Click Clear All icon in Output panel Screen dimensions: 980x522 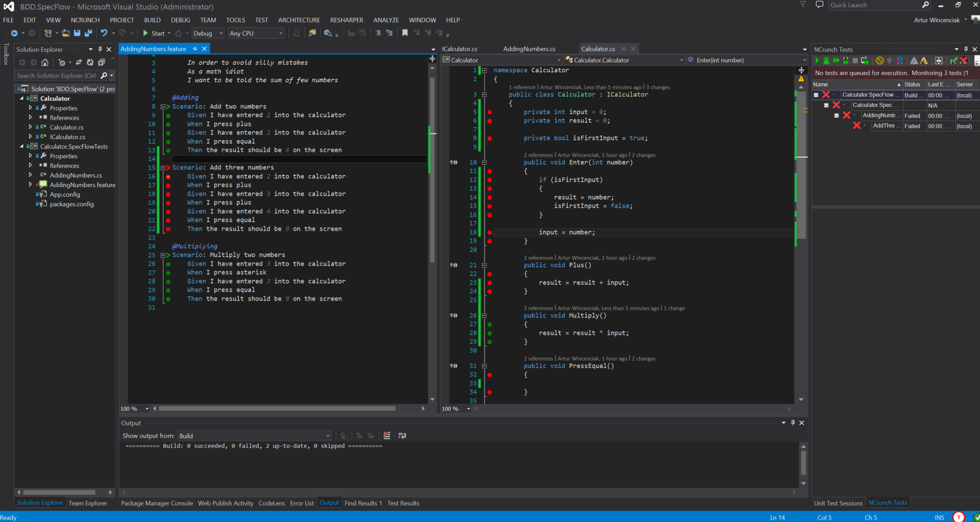[x=387, y=436]
